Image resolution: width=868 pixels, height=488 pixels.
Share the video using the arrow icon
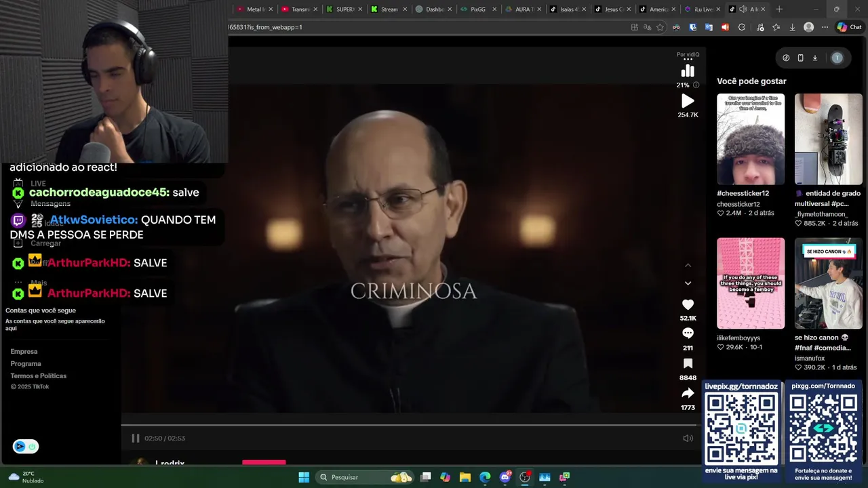click(x=688, y=393)
